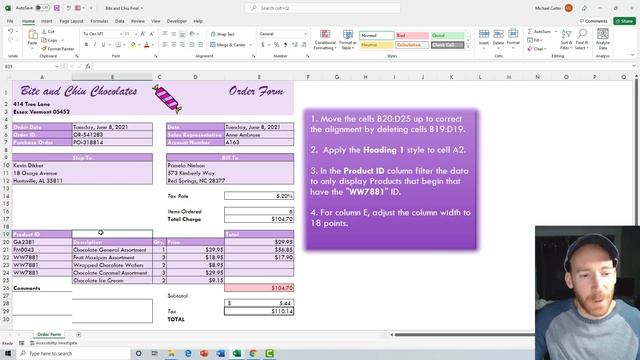Open the Fill Color dropdown arrow
The width and height of the screenshot is (640, 360).
(139, 45)
